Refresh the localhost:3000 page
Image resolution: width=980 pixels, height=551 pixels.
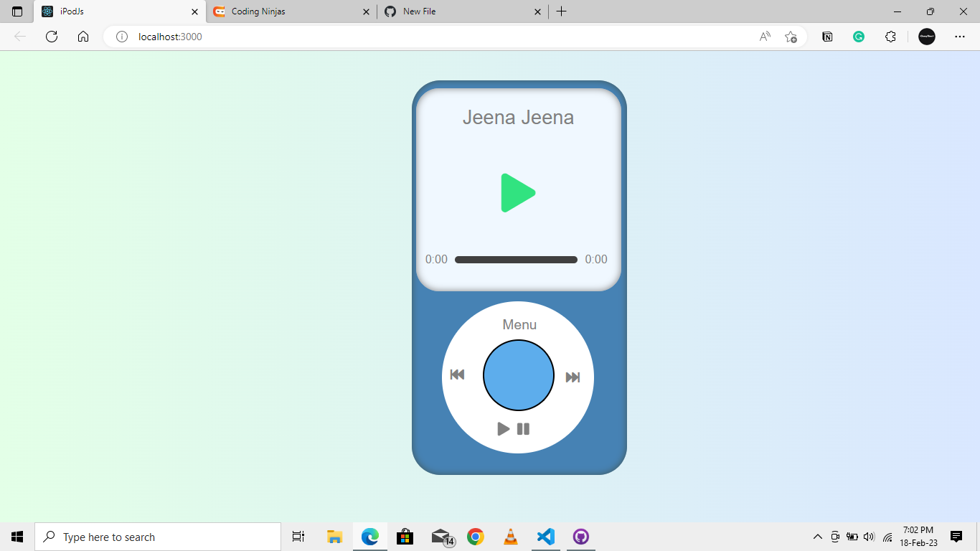pos(51,37)
